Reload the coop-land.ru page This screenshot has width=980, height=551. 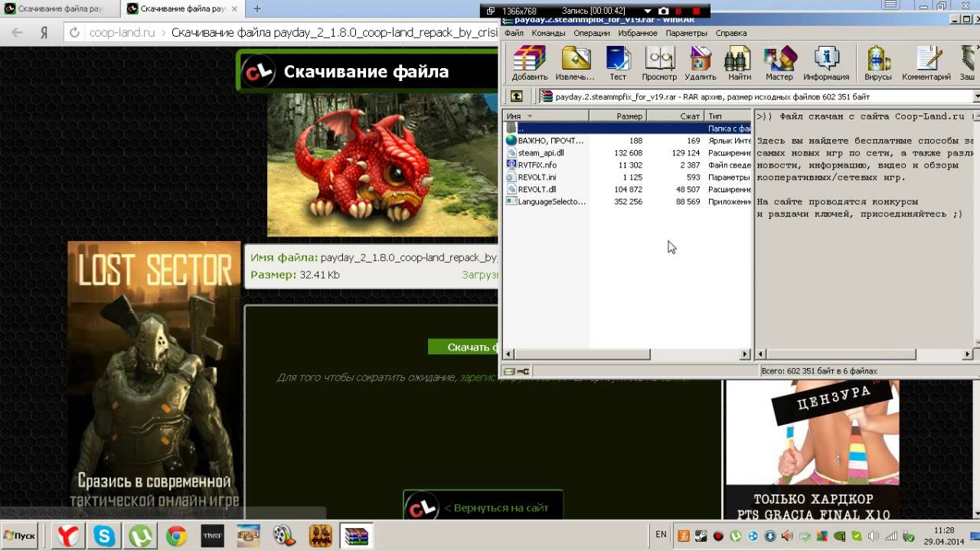pyautogui.click(x=74, y=33)
